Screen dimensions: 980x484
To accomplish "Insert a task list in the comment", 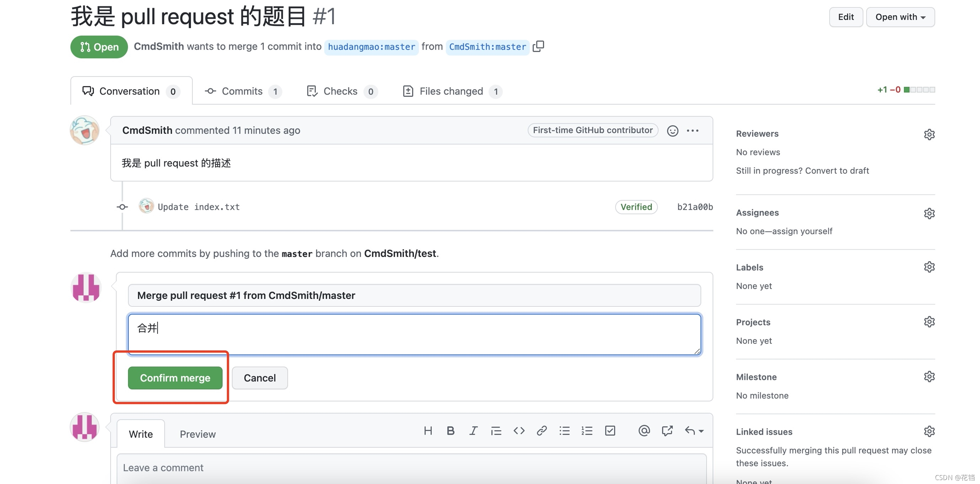I will [610, 431].
